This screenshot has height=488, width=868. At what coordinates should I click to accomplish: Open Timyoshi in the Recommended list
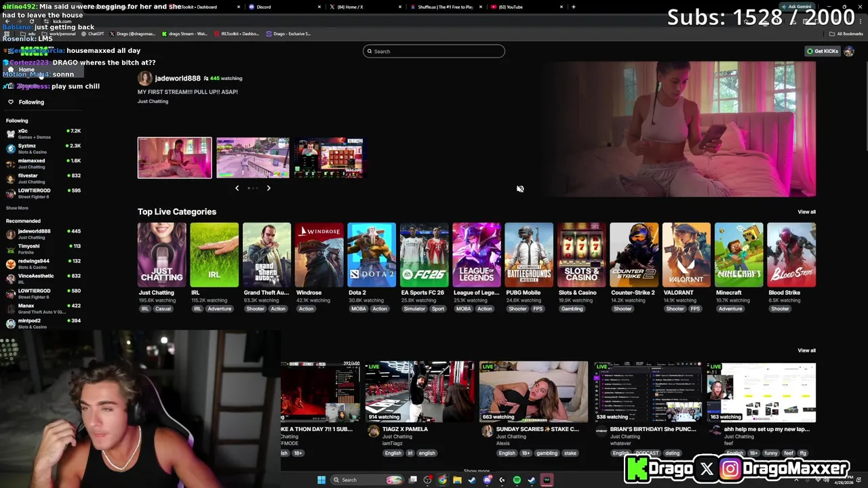tap(42, 249)
